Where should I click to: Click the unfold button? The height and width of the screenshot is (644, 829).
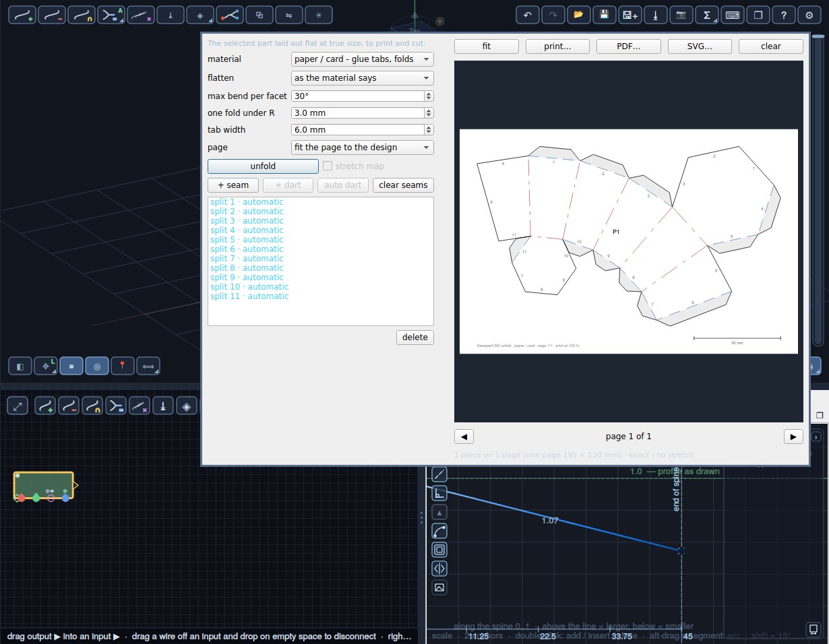pyautogui.click(x=263, y=166)
